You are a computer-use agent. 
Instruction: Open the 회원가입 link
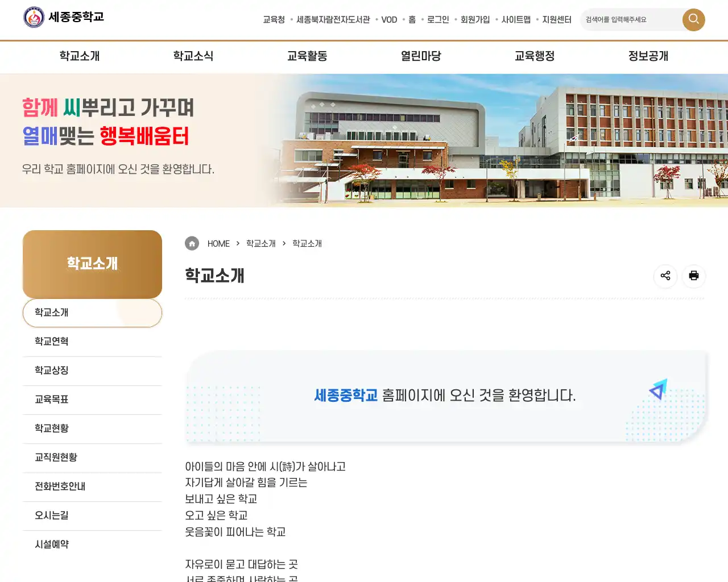tap(475, 19)
